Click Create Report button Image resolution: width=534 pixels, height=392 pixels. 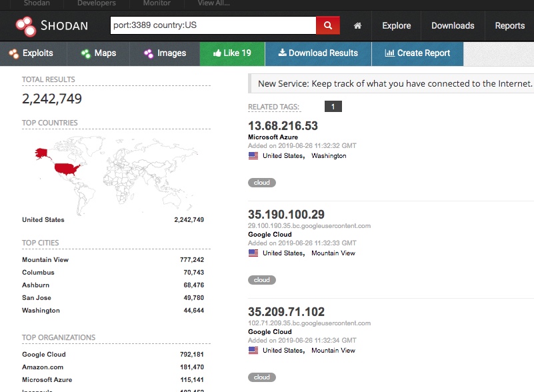point(417,53)
